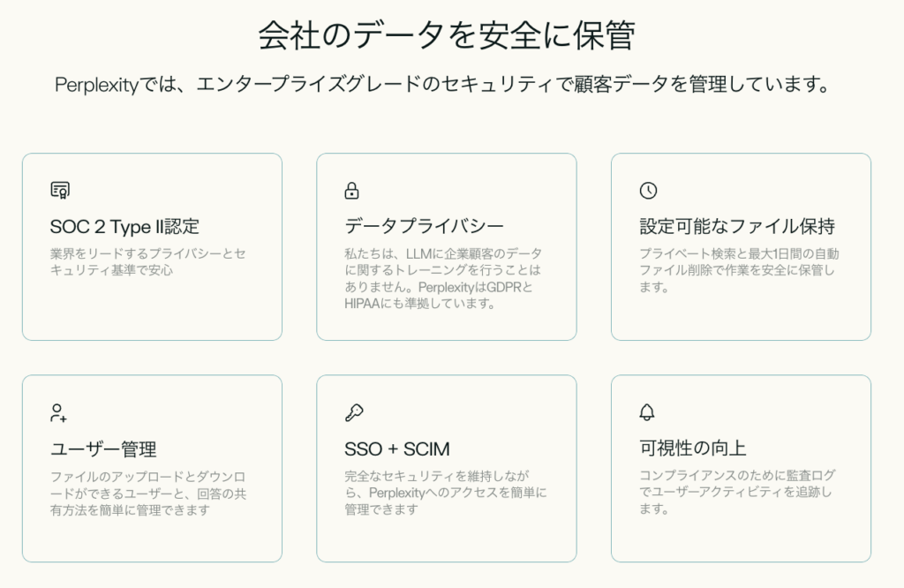This screenshot has width=904, height=588.
Task: Click the SOC 2 description about プライバシー基準
Action: [x=147, y=262]
